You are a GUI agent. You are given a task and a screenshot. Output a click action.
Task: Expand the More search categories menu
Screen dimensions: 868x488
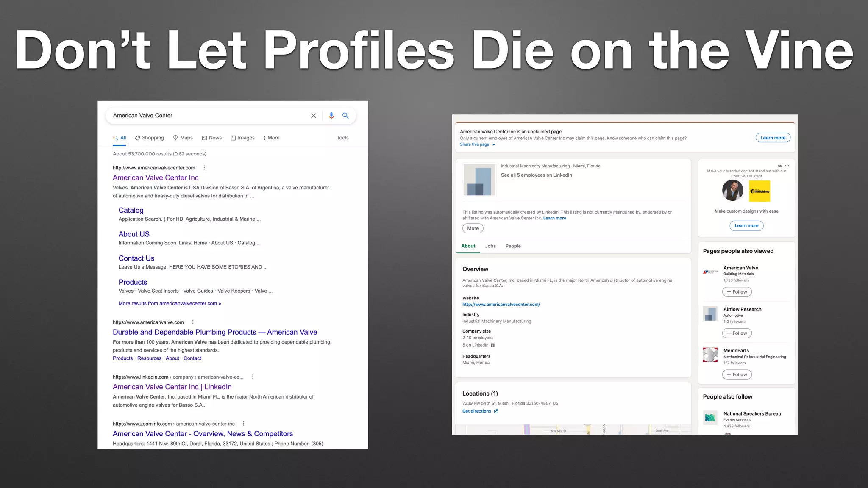point(271,138)
